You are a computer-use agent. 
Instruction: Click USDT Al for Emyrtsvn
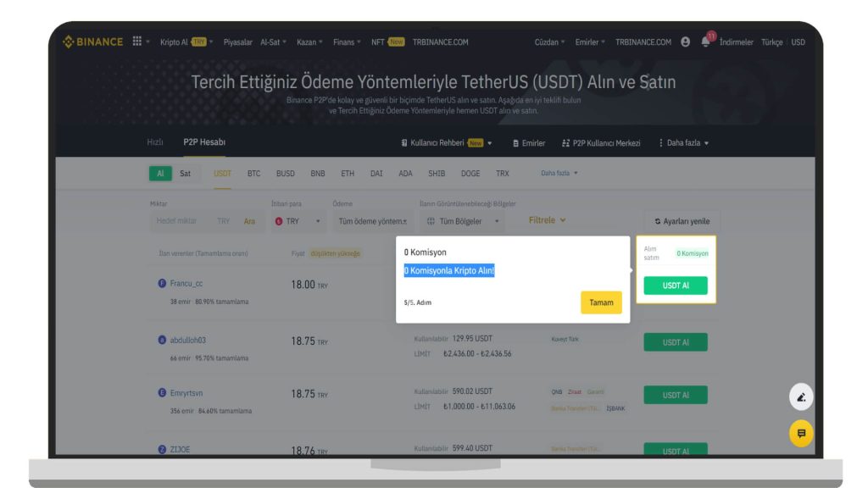pyautogui.click(x=676, y=395)
